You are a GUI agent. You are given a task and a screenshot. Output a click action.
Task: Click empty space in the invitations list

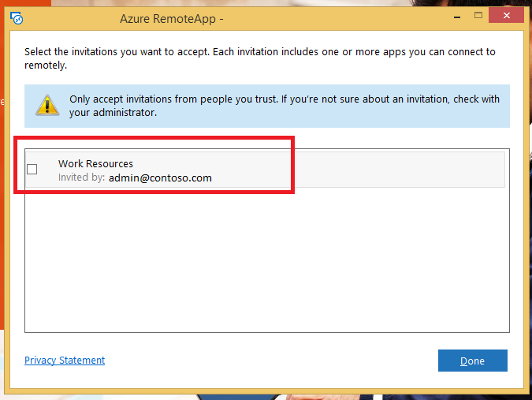coord(267,260)
